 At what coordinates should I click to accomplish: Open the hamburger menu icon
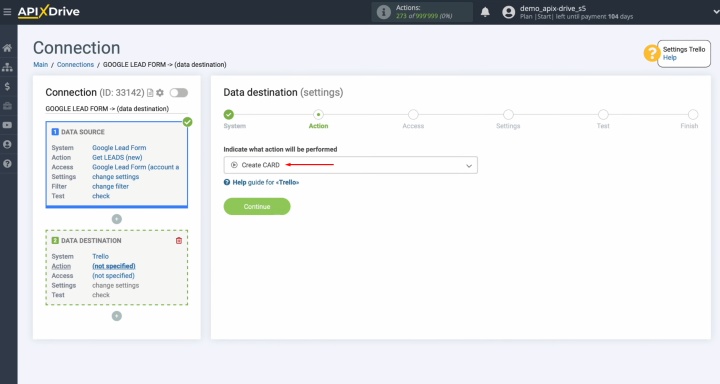pos(7,11)
